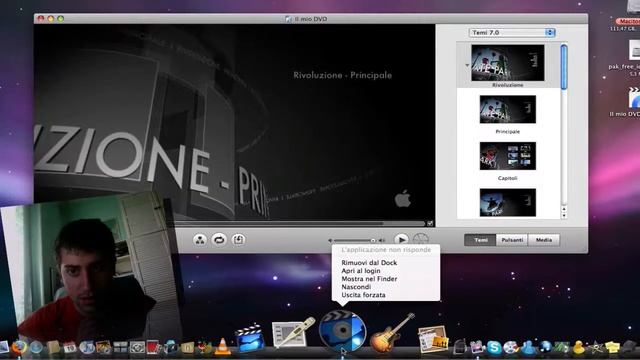This screenshot has height=360, width=640.
Task: Open iTunes icon in the Dock
Action: [x=87, y=348]
